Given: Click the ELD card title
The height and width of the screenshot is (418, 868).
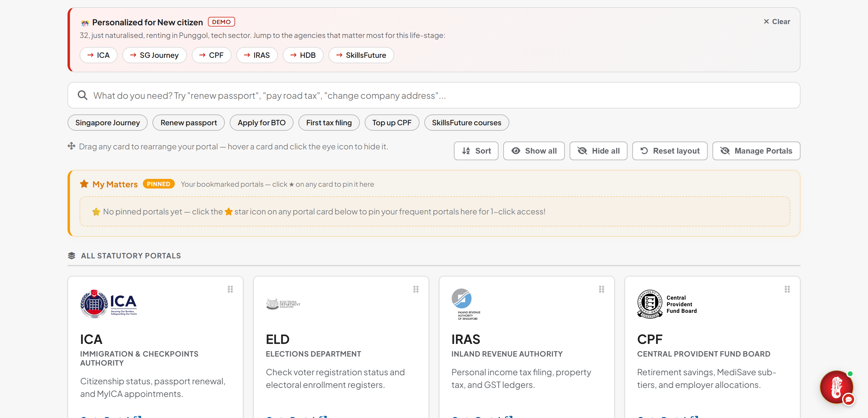Looking at the screenshot, I should point(278,339).
